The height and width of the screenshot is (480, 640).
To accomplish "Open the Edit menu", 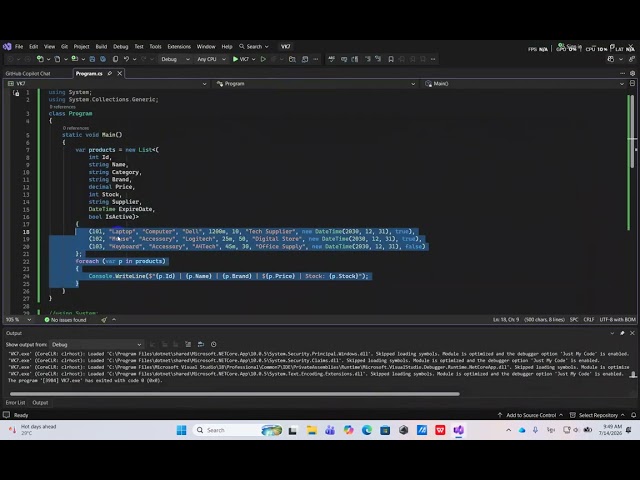I will click(x=33, y=47).
